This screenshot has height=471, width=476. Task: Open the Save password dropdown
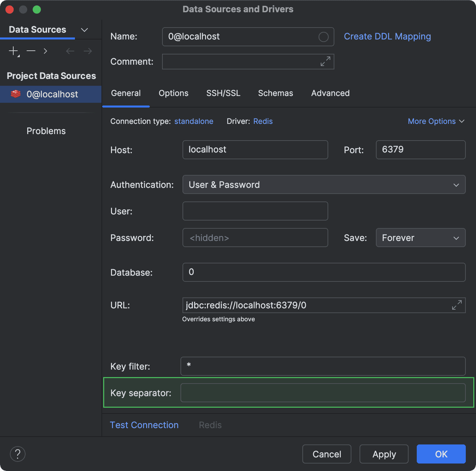(x=420, y=238)
